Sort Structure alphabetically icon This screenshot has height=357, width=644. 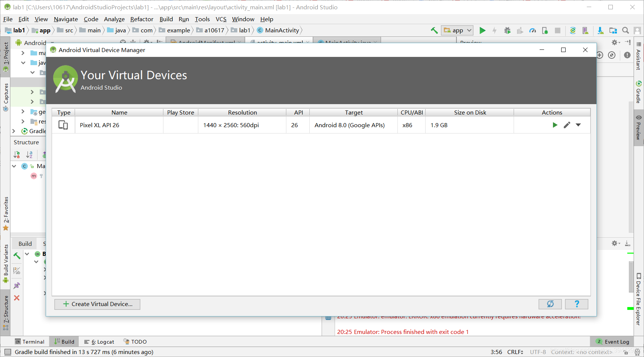29,154
